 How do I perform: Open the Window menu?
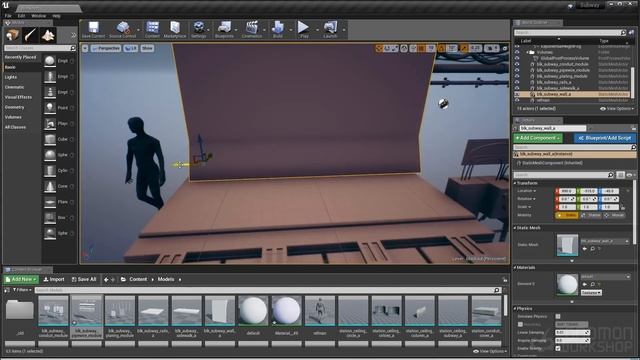(39, 16)
